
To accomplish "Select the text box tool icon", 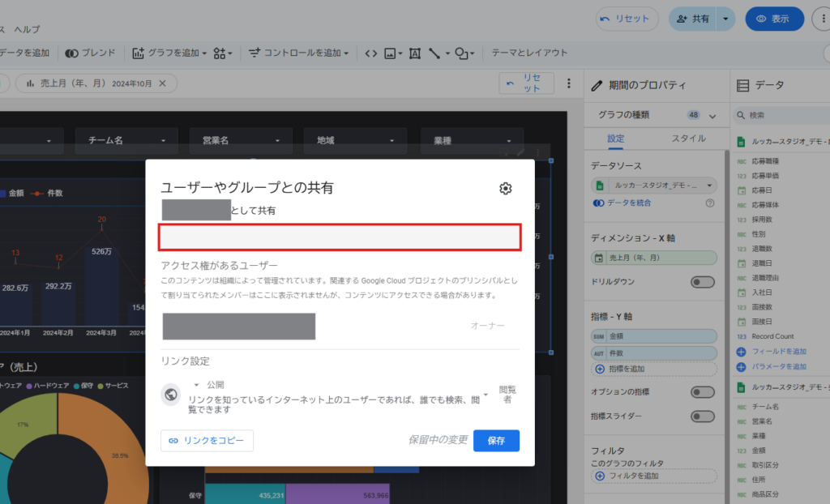I will pyautogui.click(x=414, y=53).
